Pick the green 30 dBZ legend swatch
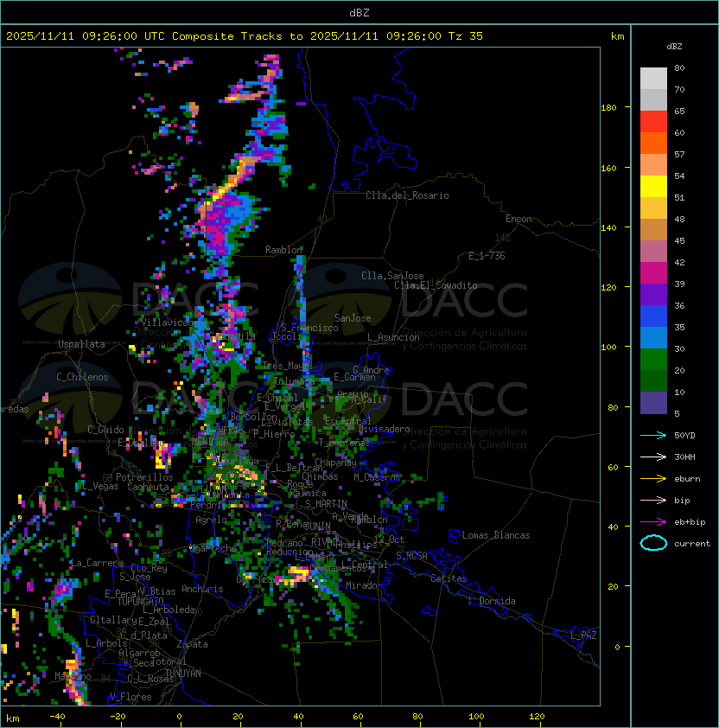The image size is (719, 728). tap(653, 360)
